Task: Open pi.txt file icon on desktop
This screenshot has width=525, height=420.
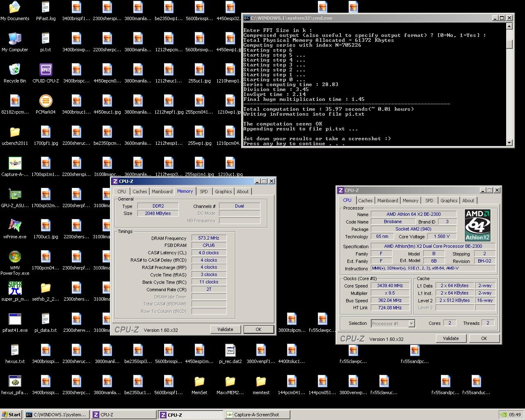Action: pyautogui.click(x=46, y=42)
